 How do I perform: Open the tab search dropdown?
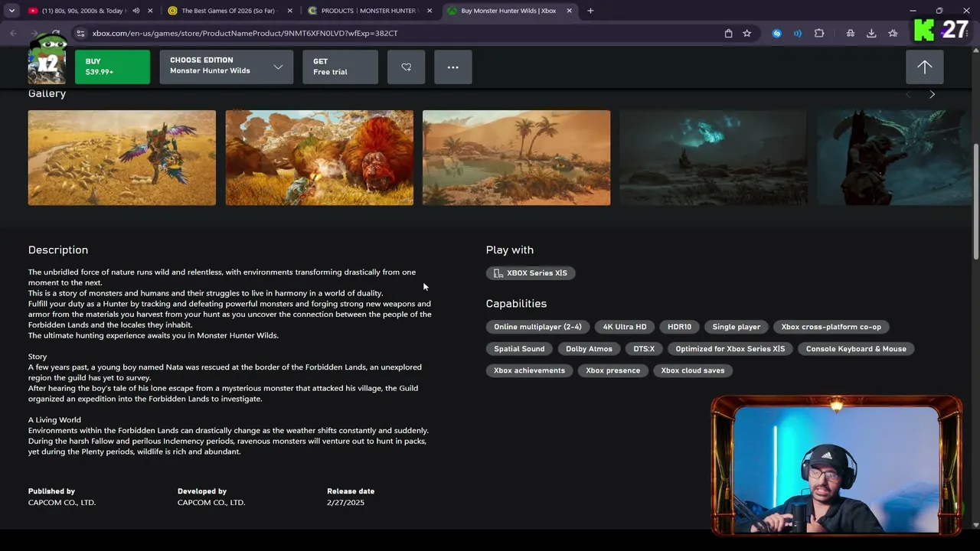point(11,11)
